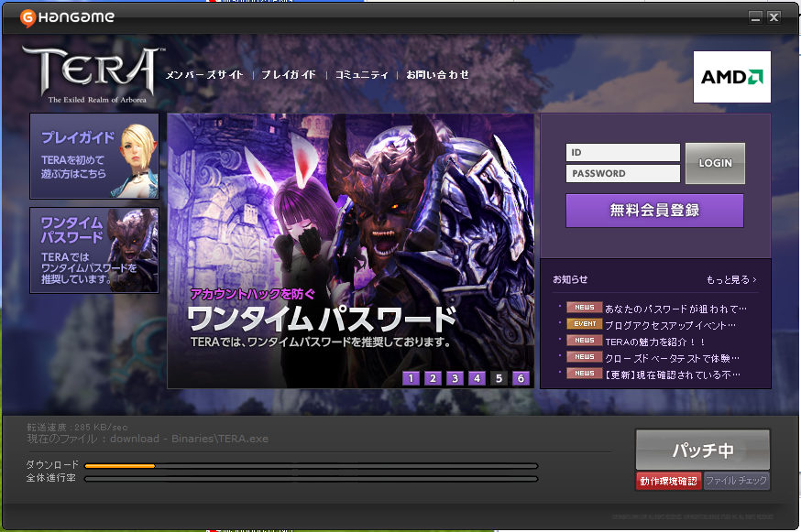
Task: Open news 【更新】現在確認されている不
Action: 673,375
